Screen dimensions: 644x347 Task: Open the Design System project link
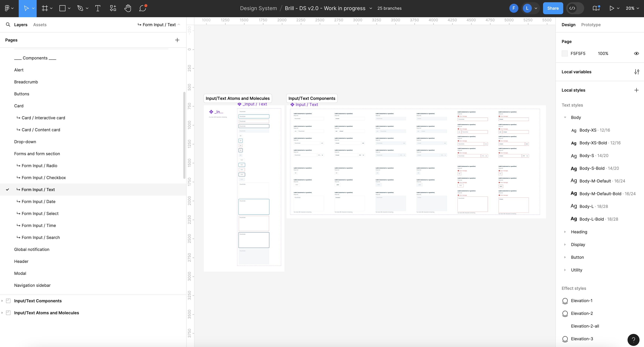258,8
